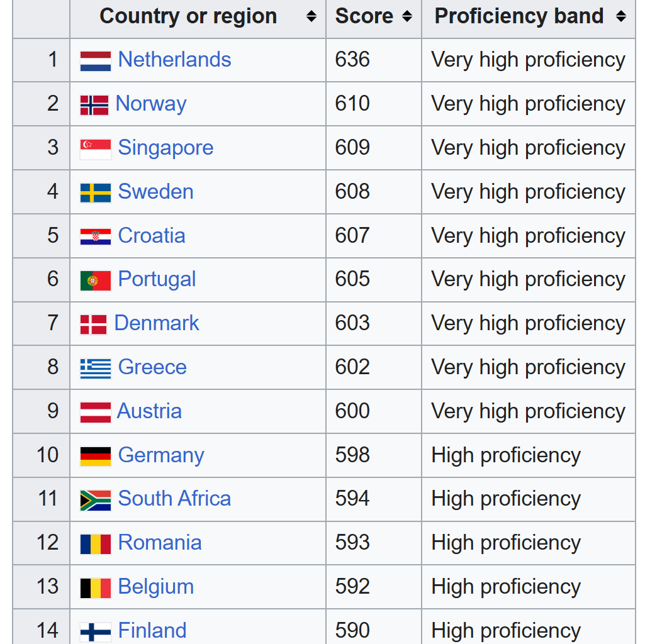Screen dimensions: 662x644
Task: Click the Norway flag icon
Action: click(94, 104)
